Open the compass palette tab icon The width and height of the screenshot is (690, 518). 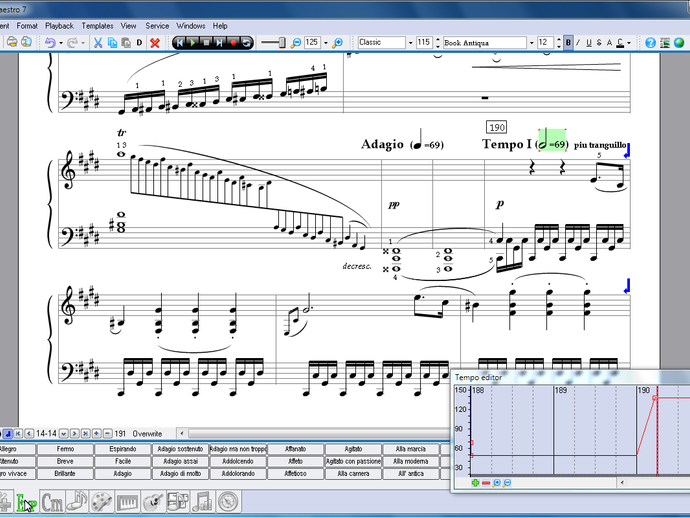click(x=228, y=502)
